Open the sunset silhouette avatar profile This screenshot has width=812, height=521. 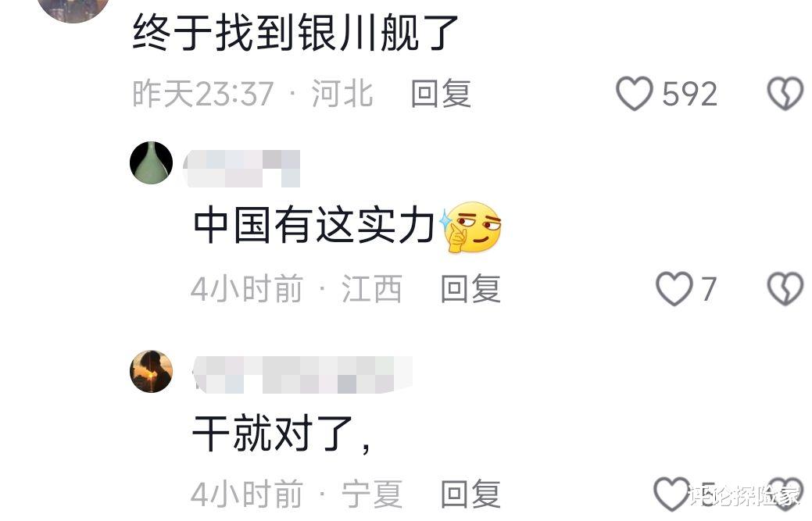click(x=151, y=372)
